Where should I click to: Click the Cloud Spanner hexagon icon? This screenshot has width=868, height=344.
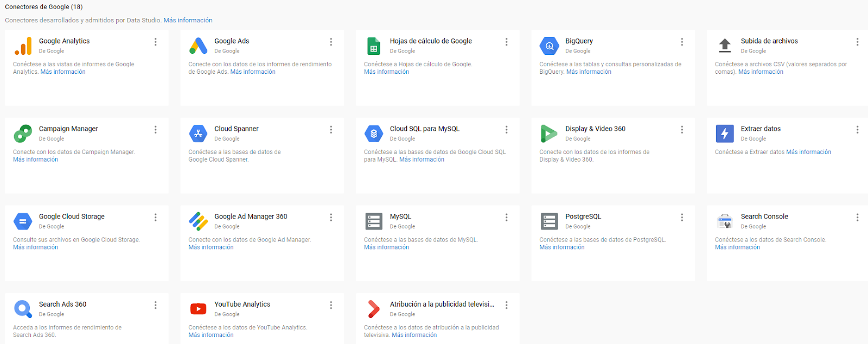(x=199, y=133)
